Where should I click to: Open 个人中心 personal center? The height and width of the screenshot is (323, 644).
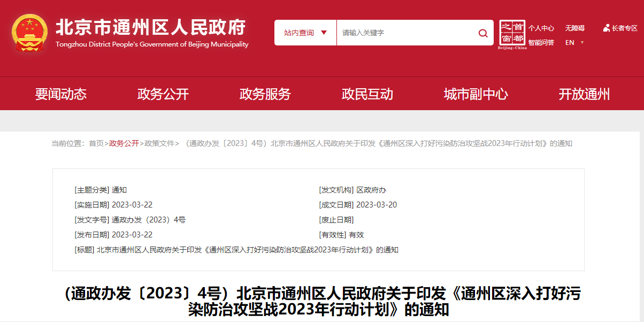(x=541, y=28)
